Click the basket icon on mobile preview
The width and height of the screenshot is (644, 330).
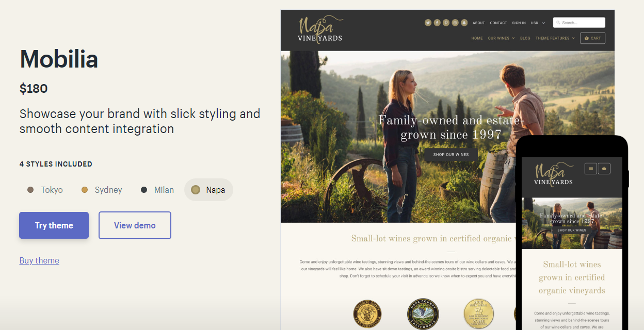point(604,168)
